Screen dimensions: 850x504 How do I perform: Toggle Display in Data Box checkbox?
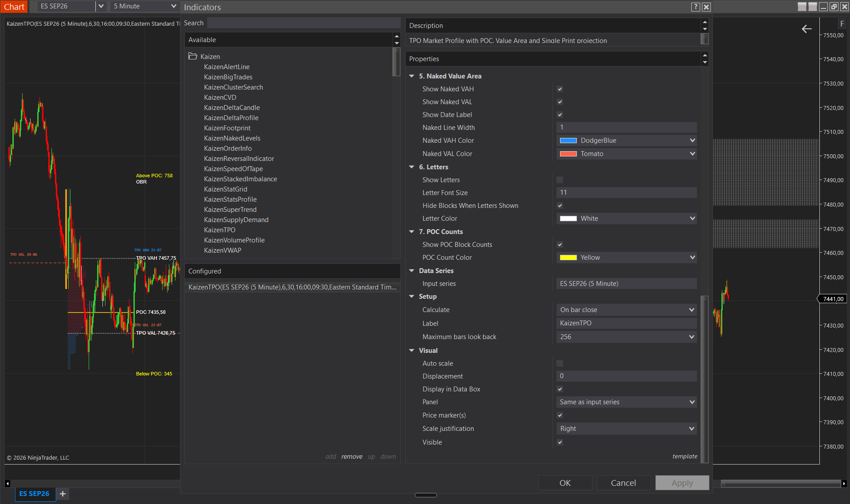(560, 389)
